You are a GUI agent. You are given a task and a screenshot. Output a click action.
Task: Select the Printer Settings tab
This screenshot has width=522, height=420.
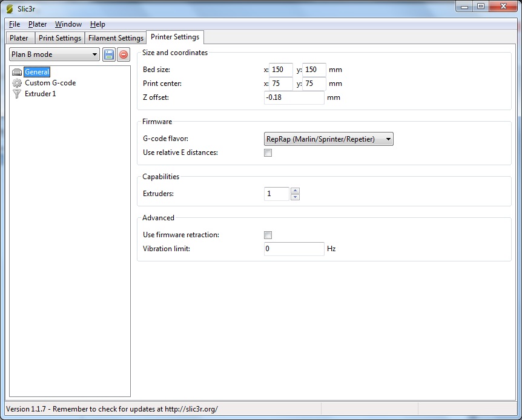(175, 37)
